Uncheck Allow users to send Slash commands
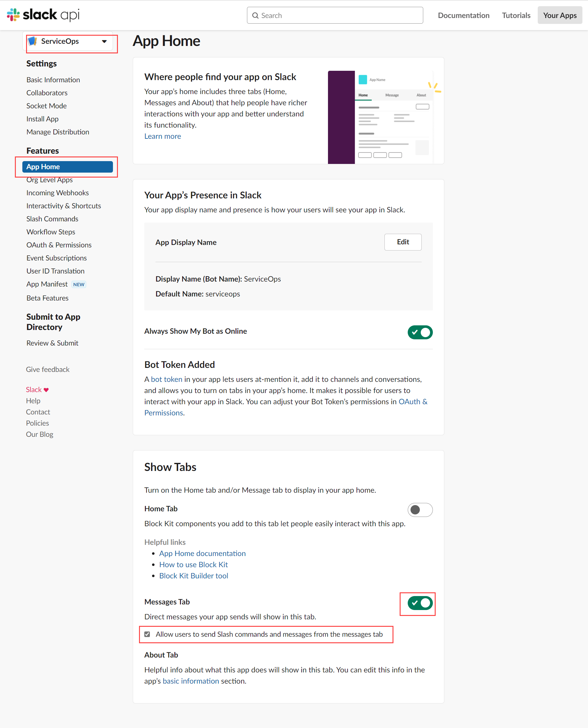588x728 pixels. (x=147, y=634)
